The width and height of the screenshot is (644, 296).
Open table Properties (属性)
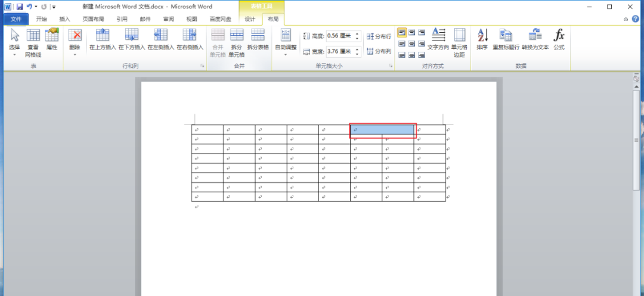(x=52, y=39)
